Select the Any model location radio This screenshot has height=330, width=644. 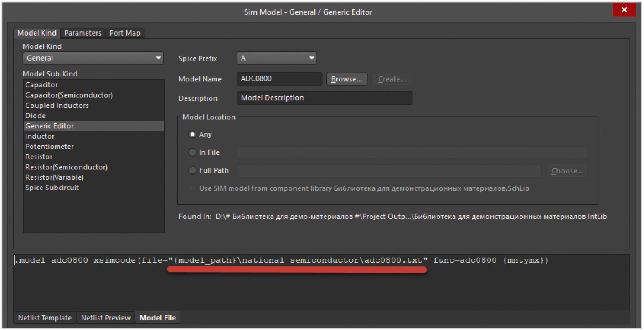click(x=192, y=135)
